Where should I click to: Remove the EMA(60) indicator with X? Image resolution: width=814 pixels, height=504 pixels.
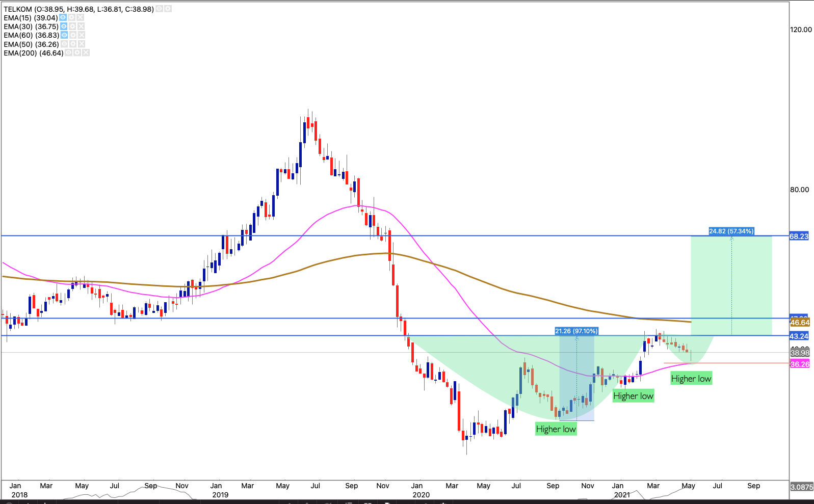(x=82, y=35)
